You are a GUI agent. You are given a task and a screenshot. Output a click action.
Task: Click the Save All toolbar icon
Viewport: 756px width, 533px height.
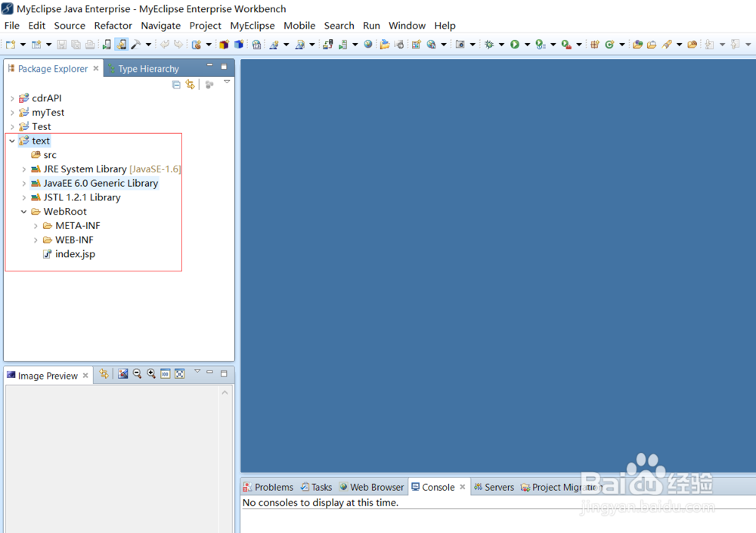[76, 45]
